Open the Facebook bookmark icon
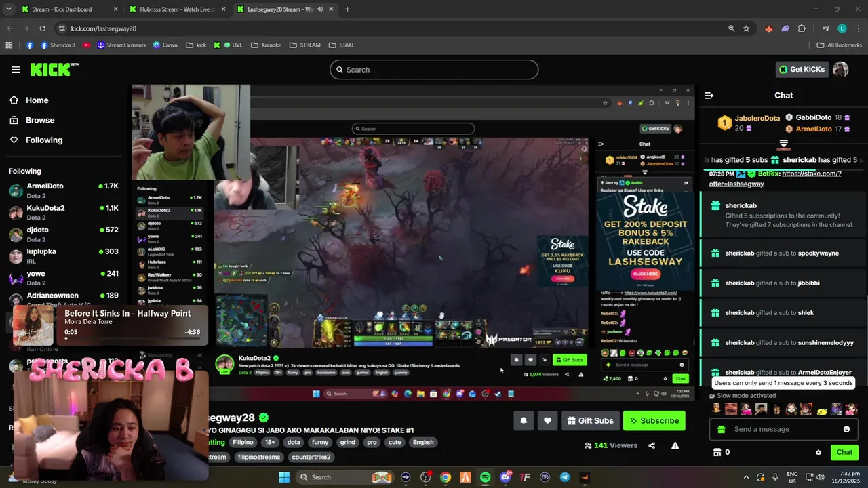Screen dimensions: 868x488 (x=30, y=45)
